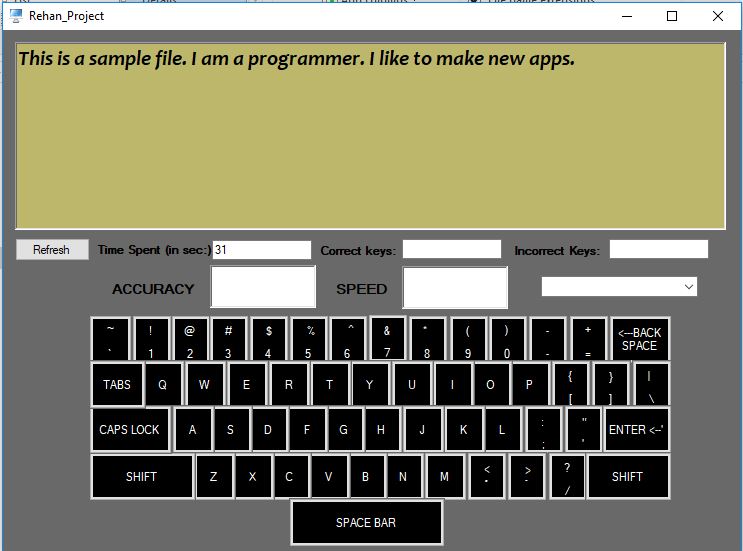Click the Time Spent input field
The height and width of the screenshot is (551, 743).
coord(262,250)
